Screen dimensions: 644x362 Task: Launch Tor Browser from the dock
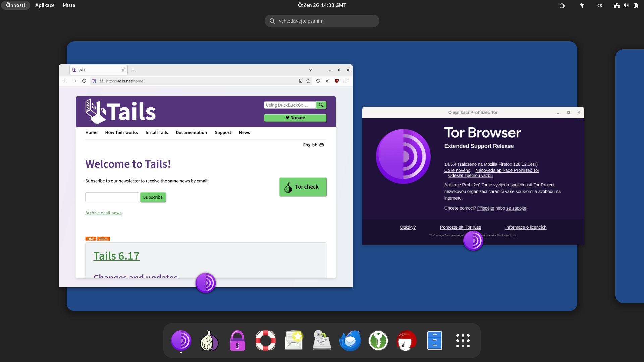(181, 341)
